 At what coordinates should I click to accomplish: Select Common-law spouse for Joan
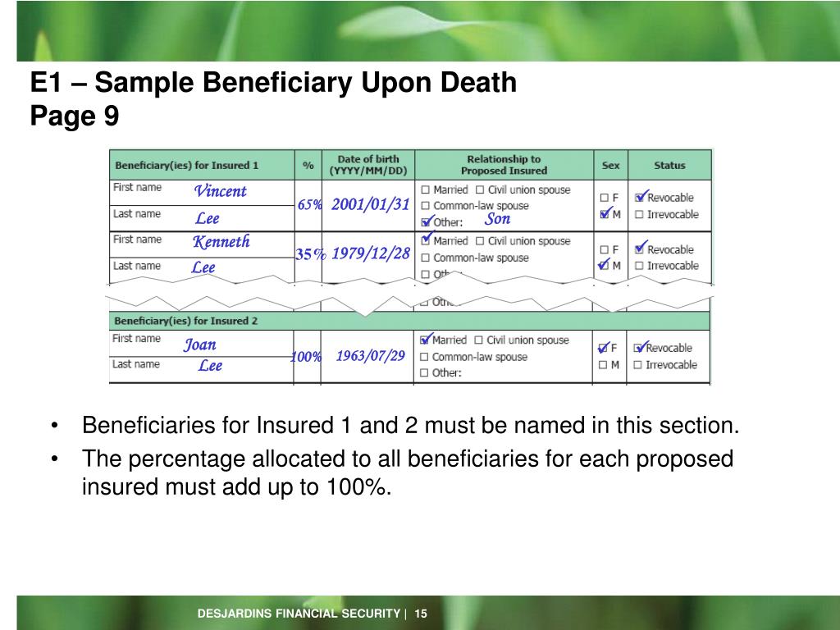click(x=424, y=357)
